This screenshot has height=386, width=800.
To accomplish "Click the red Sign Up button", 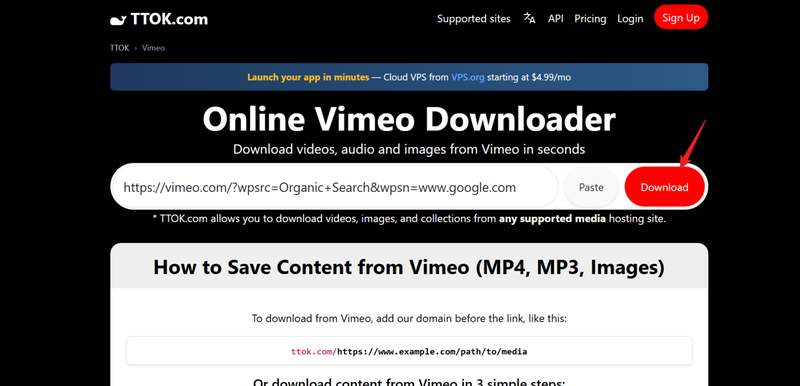I will click(681, 18).
